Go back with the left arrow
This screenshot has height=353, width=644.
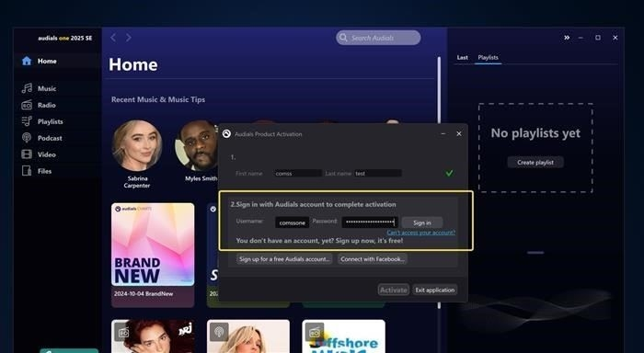113,38
